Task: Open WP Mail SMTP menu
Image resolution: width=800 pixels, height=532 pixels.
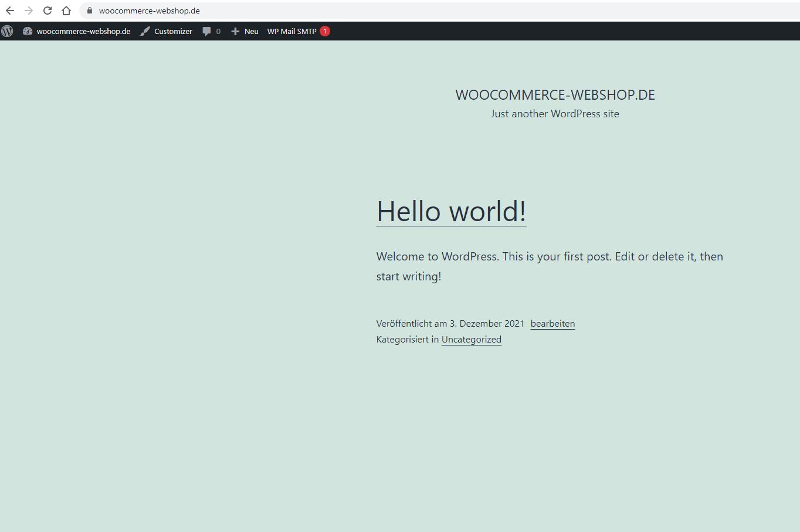Action: (x=291, y=31)
